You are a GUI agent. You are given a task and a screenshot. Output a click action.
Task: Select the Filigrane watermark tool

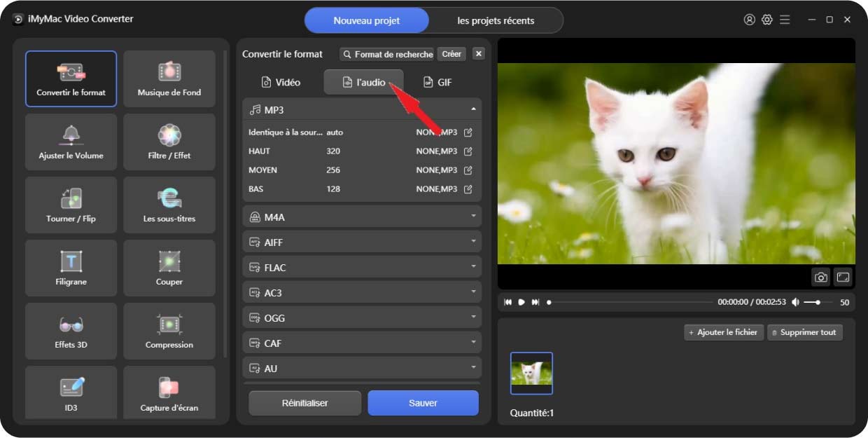71,268
